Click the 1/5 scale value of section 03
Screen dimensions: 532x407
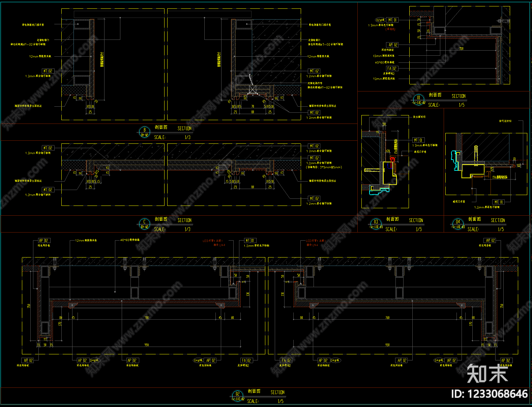(419, 229)
